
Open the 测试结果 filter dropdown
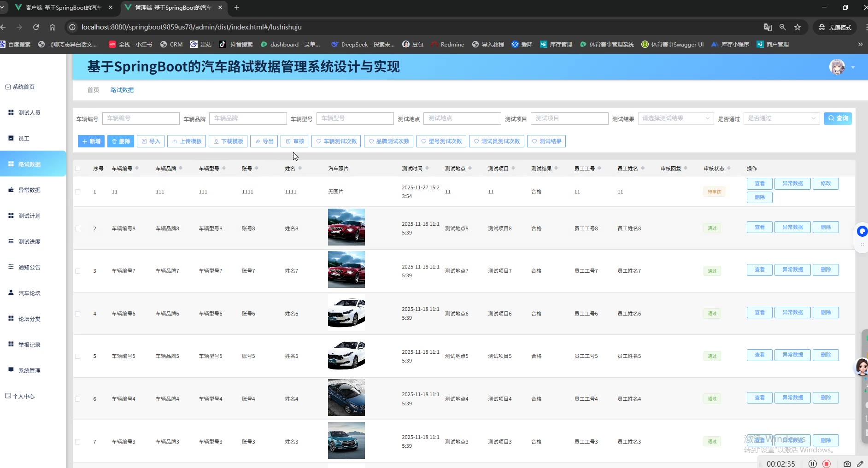pyautogui.click(x=675, y=118)
